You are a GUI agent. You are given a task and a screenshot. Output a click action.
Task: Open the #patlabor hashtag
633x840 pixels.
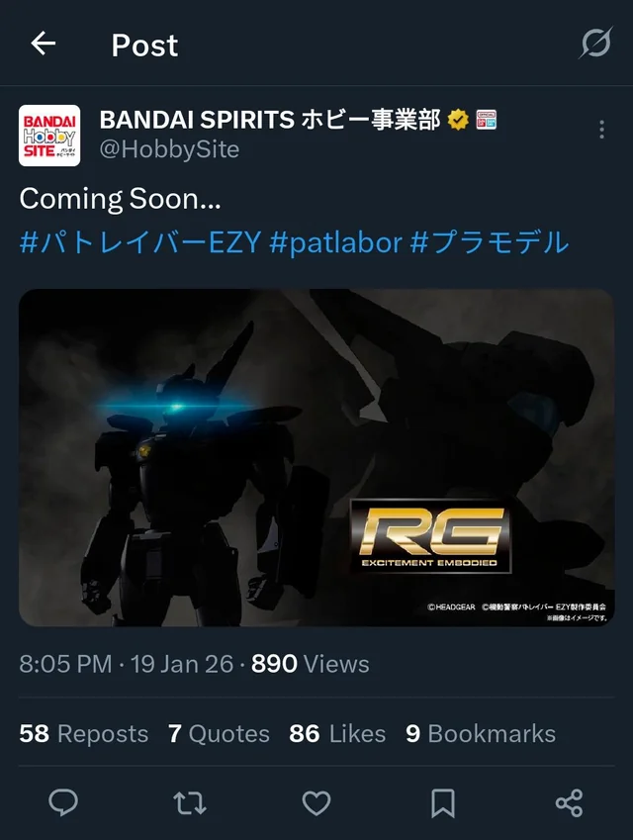335,242
